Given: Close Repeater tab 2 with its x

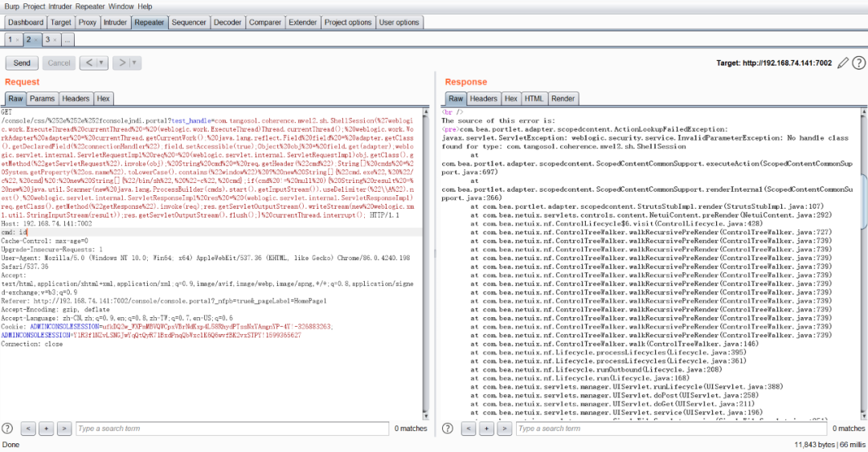Looking at the screenshot, I should (36, 40).
